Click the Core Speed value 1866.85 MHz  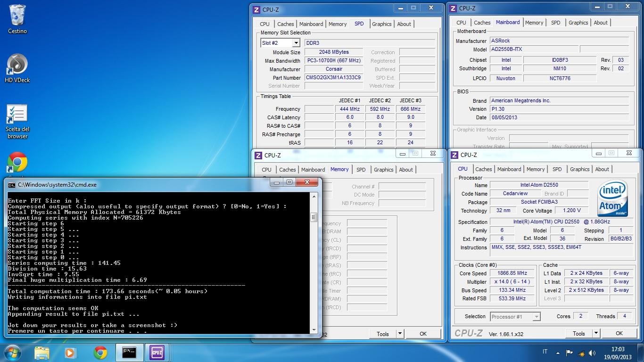point(512,273)
